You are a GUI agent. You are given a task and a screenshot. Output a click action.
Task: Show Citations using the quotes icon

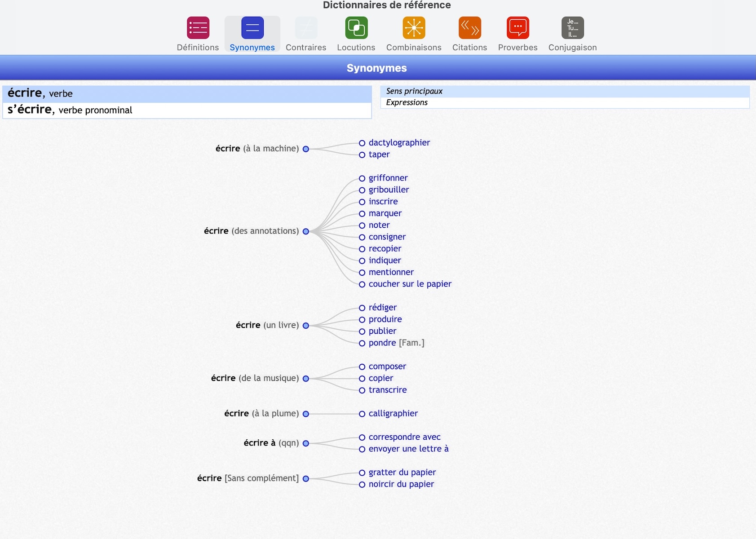(x=469, y=28)
